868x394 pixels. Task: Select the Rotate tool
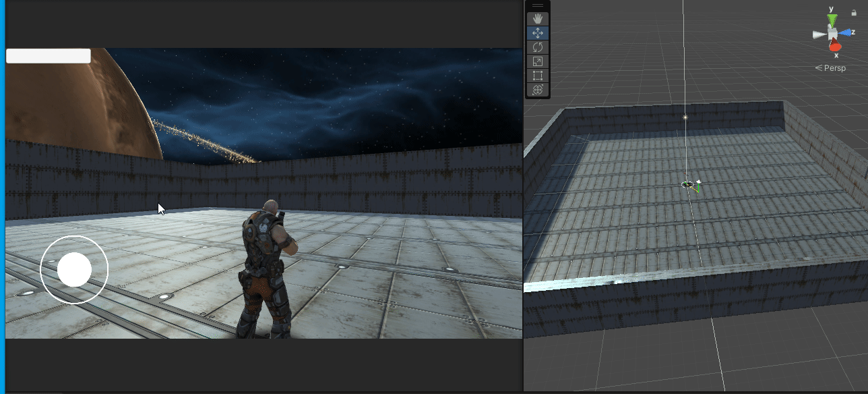coord(538,47)
